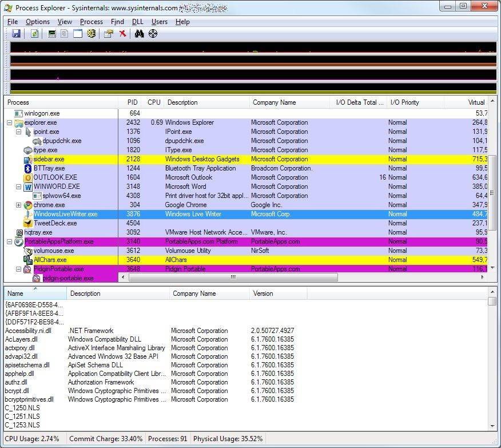Click the mouse icon beside ipoint.exe
The height and width of the screenshot is (448, 501).
(x=28, y=132)
